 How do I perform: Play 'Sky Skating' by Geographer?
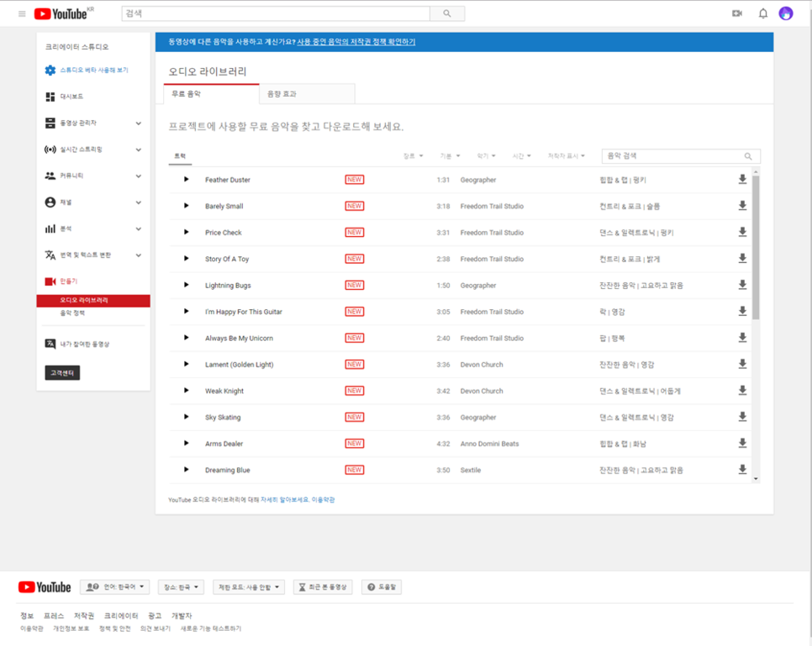(x=187, y=417)
